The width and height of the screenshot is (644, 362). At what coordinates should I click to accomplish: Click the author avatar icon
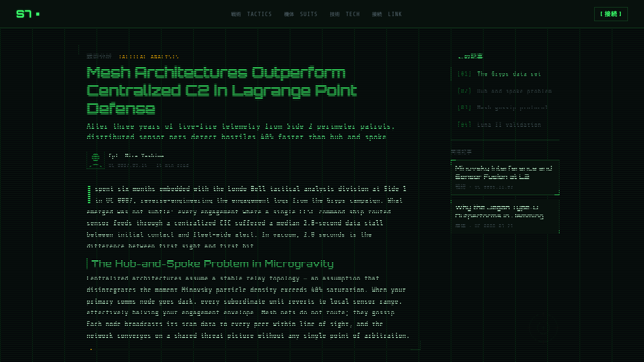[x=95, y=160]
